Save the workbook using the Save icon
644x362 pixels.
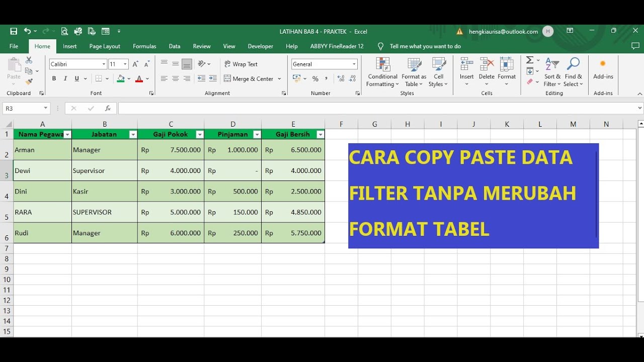(14, 31)
